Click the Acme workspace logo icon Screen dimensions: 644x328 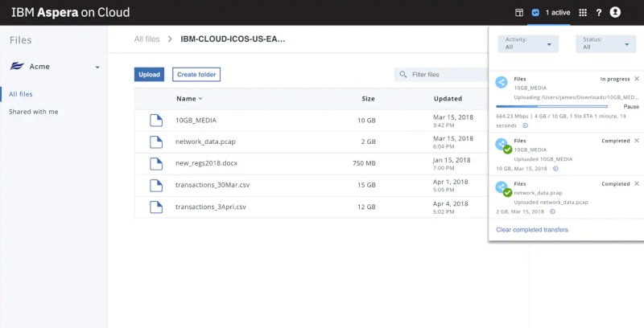17,66
